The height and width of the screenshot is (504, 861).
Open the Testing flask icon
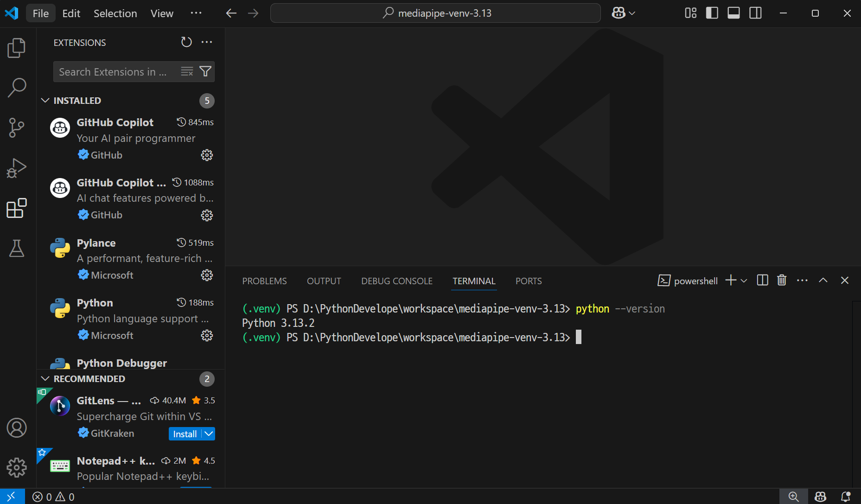point(17,249)
